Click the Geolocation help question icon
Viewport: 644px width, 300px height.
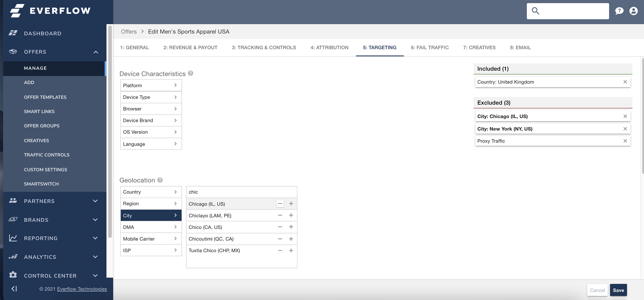(160, 180)
